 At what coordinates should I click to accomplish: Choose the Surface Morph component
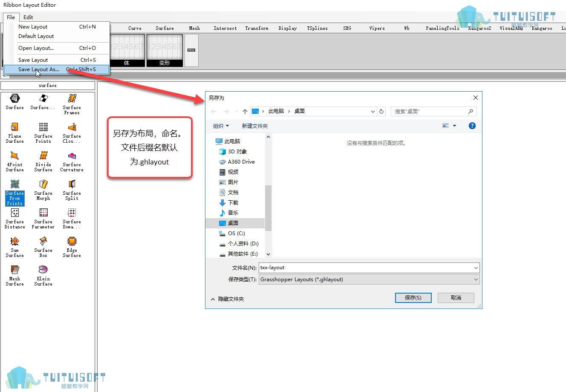point(43,190)
